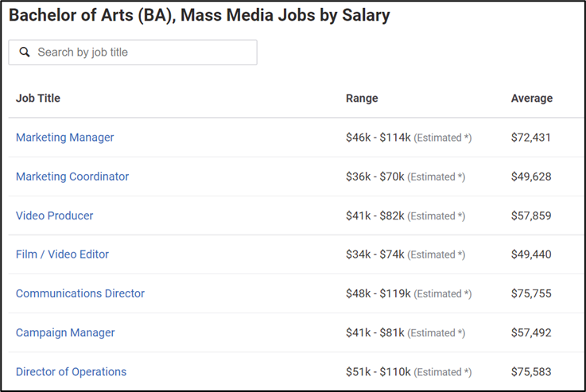Click the Video Producer average $57,859
Viewport: 586px width, 392px height.
531,215
